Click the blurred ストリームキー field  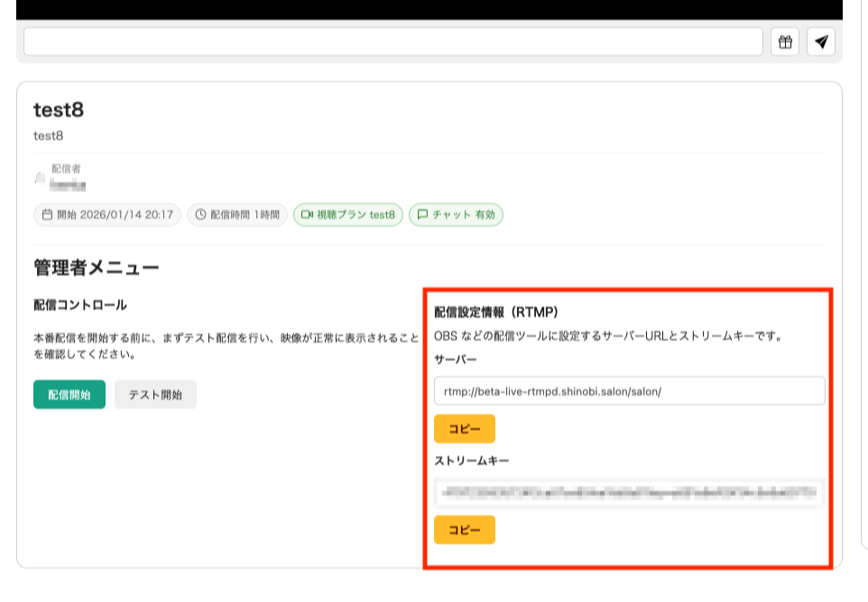[x=629, y=493]
